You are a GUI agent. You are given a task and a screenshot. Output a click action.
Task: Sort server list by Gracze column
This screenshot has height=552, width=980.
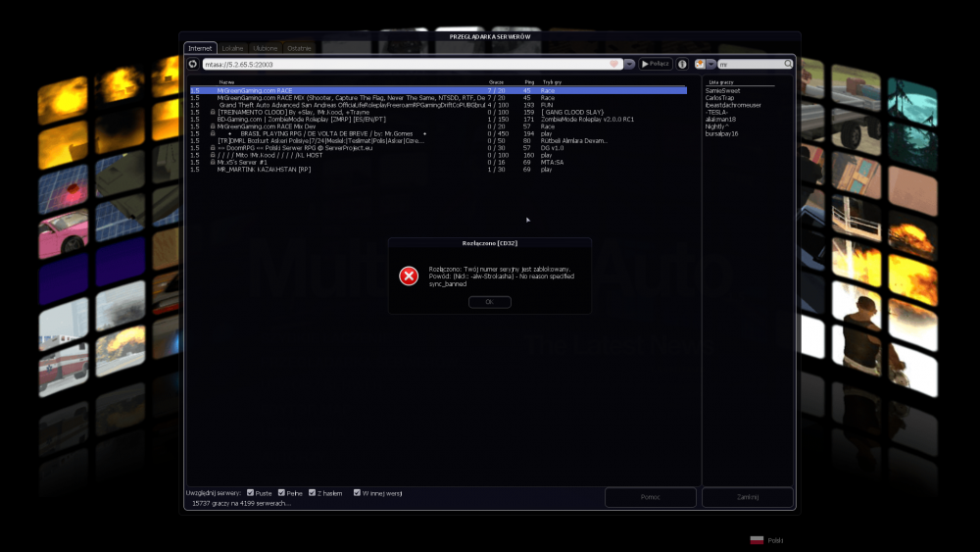point(496,81)
